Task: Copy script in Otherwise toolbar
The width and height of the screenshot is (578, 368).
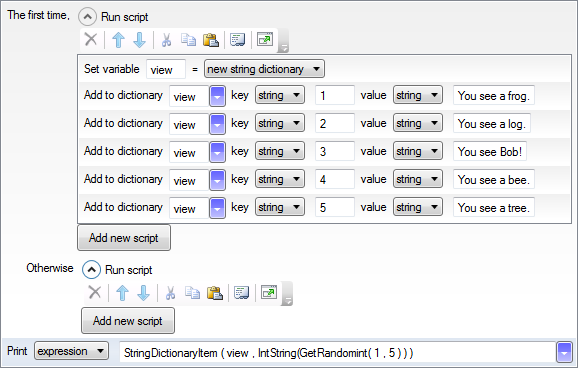Action: (192, 293)
